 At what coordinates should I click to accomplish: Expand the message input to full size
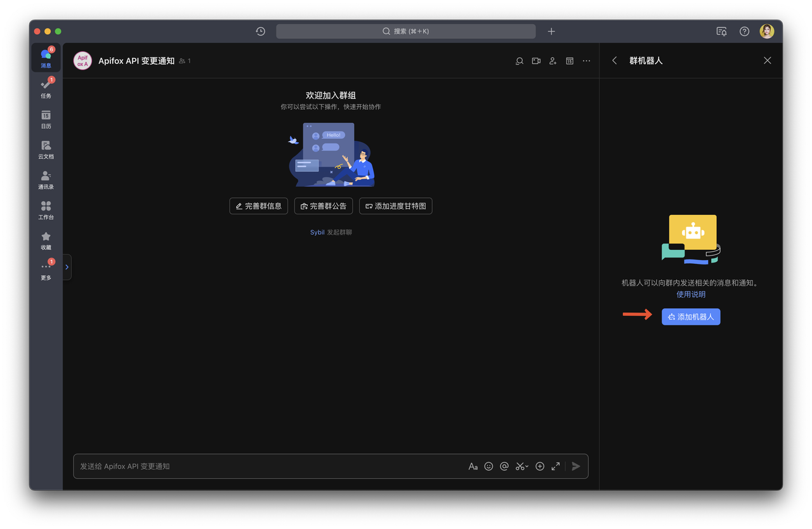pos(556,466)
